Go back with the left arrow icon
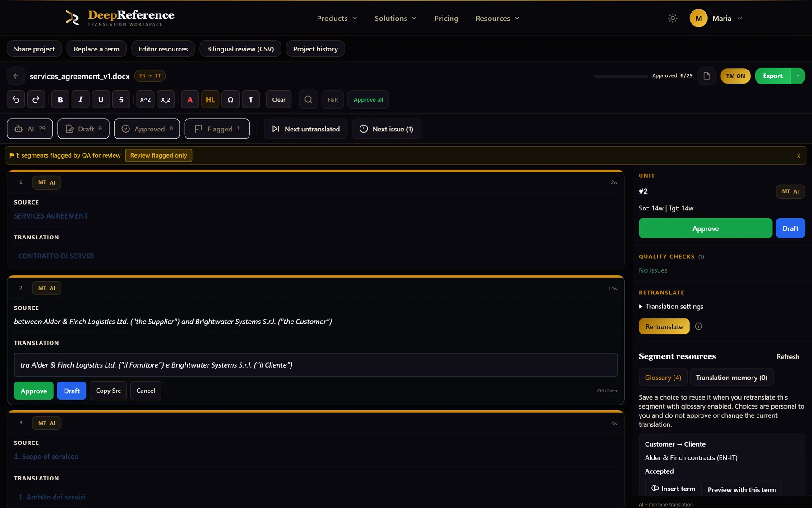812x508 pixels. [x=16, y=76]
